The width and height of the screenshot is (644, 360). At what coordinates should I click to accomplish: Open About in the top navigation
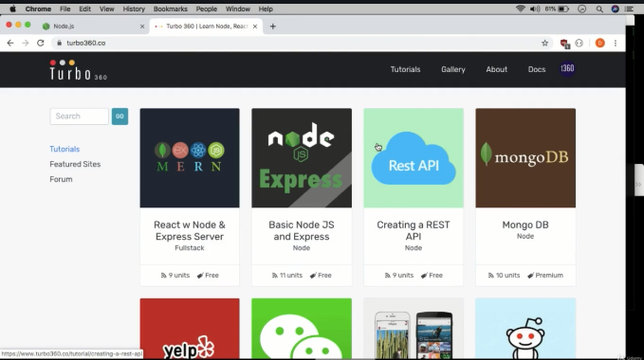pos(497,69)
